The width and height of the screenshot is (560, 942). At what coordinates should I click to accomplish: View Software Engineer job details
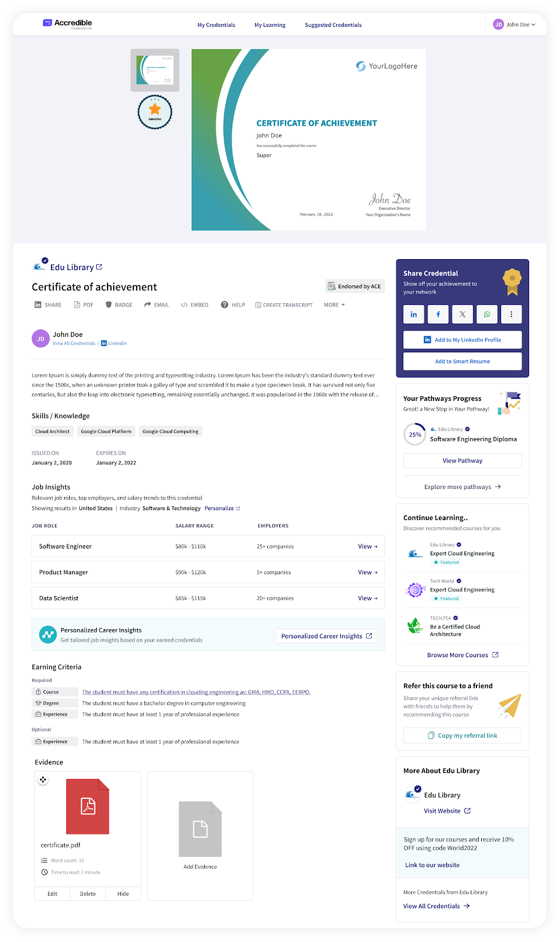[368, 546]
